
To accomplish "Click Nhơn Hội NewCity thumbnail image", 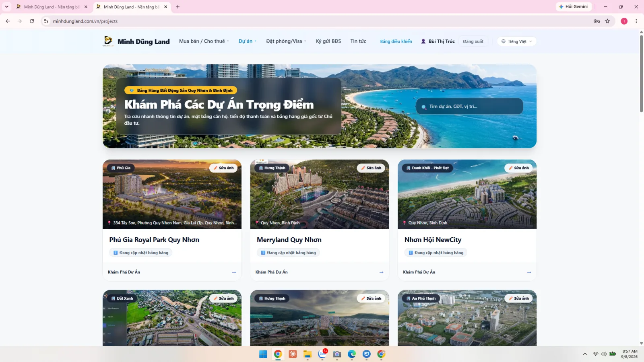I will (x=467, y=195).
